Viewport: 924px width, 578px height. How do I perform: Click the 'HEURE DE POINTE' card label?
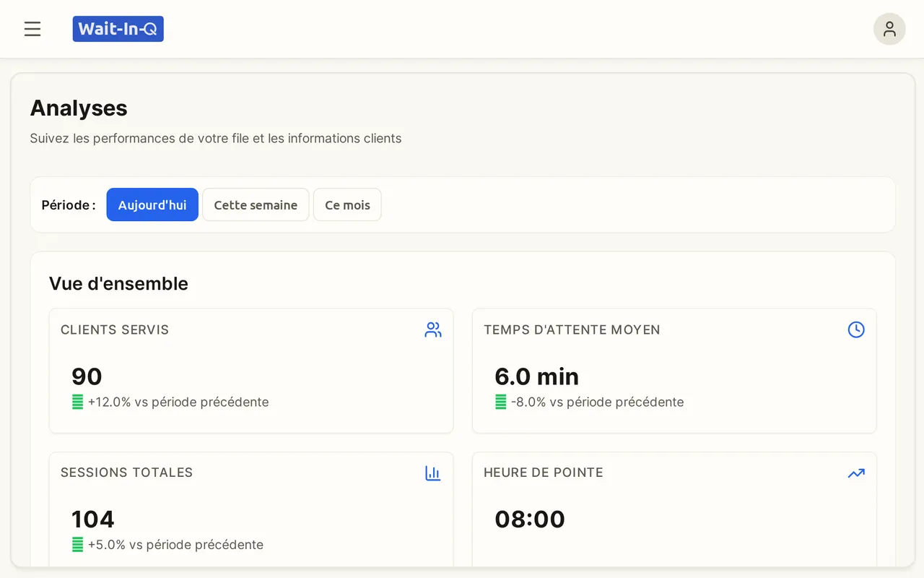point(544,473)
